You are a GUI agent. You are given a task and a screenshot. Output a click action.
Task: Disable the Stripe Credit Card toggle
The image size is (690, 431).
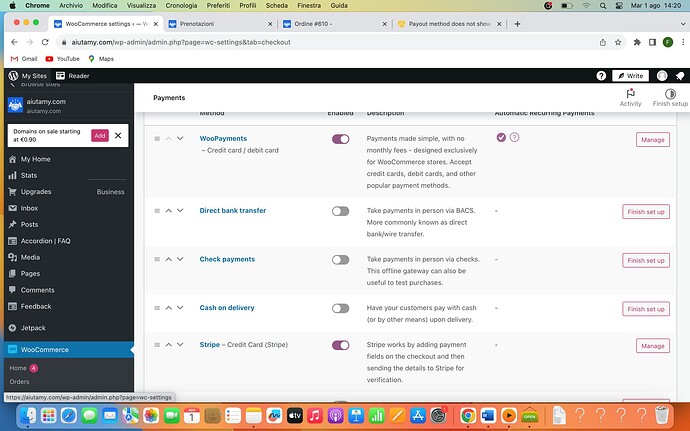(341, 345)
